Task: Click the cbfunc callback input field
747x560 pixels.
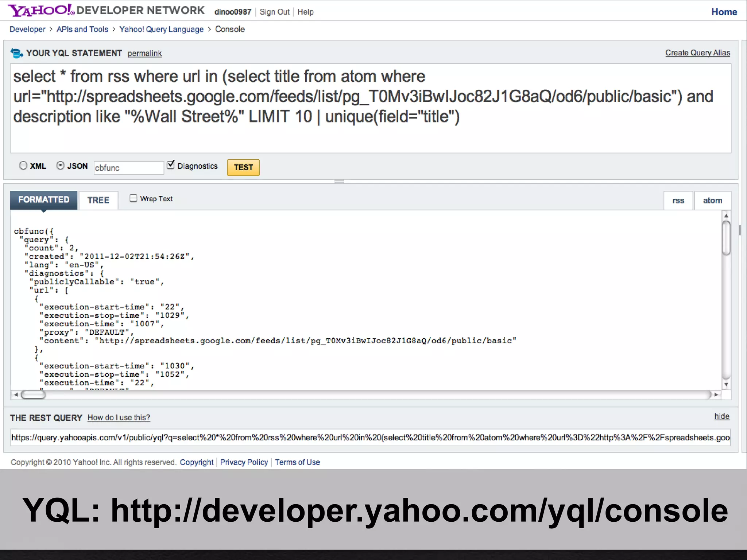Action: (x=129, y=168)
